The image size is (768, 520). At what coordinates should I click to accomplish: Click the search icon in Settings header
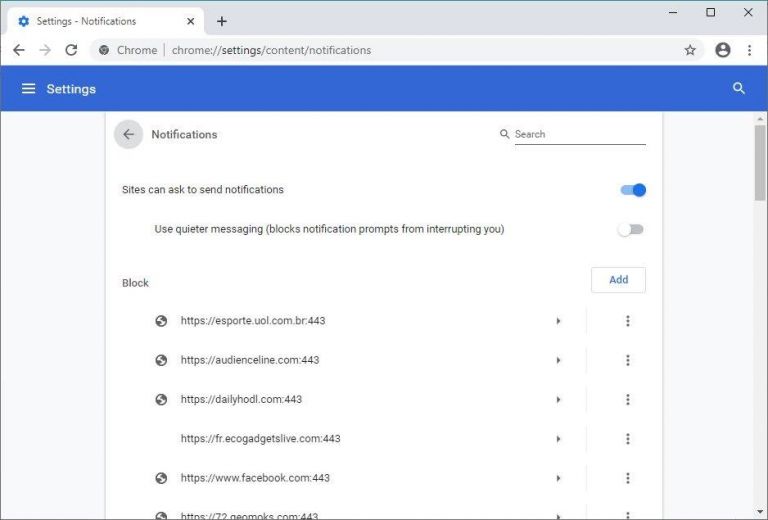739,89
